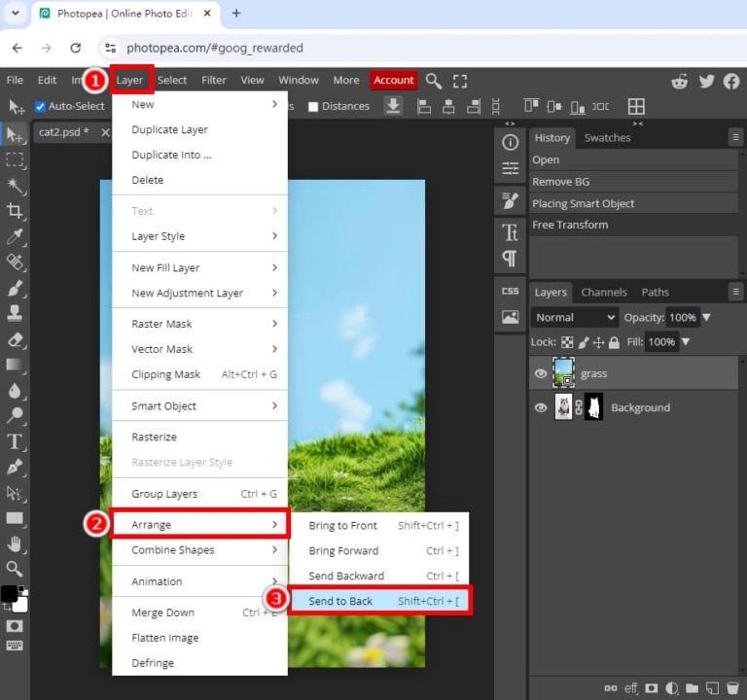Choose Send to Back
This screenshot has height=700, width=747.
point(379,601)
